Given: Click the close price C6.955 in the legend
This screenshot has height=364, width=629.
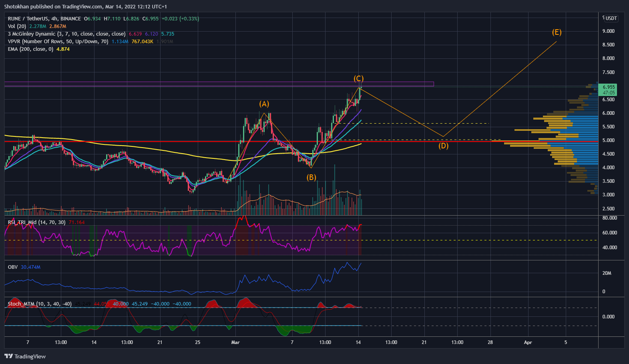Looking at the screenshot, I should point(151,19).
